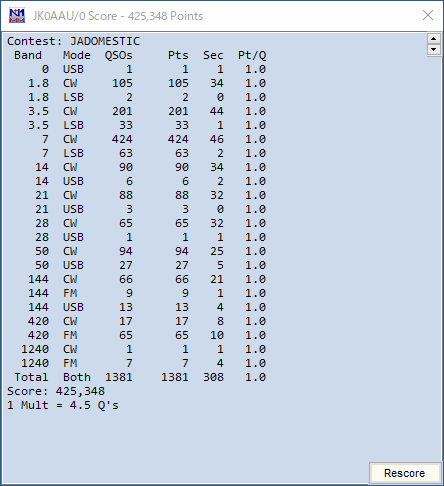The width and height of the screenshot is (444, 486).
Task: Click the Total Both 1381 row
Action: point(137,377)
